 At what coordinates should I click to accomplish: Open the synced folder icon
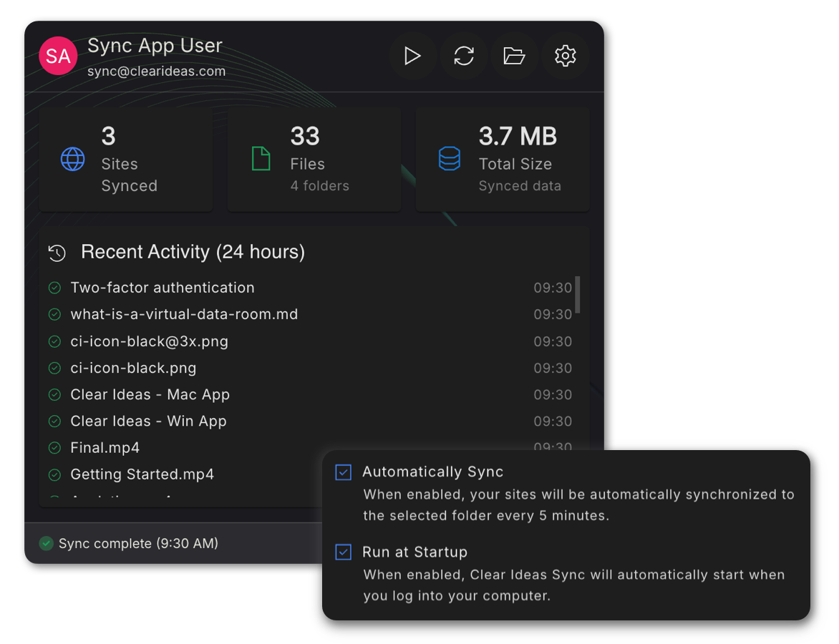pyautogui.click(x=515, y=56)
